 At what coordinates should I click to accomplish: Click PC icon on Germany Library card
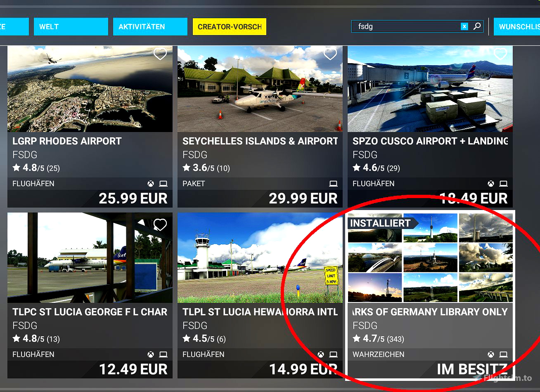503,354
